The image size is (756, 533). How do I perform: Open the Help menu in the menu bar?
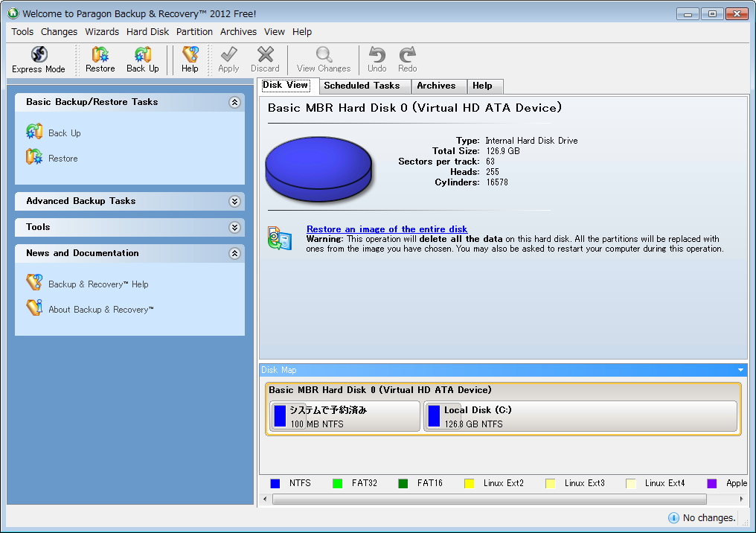[302, 32]
